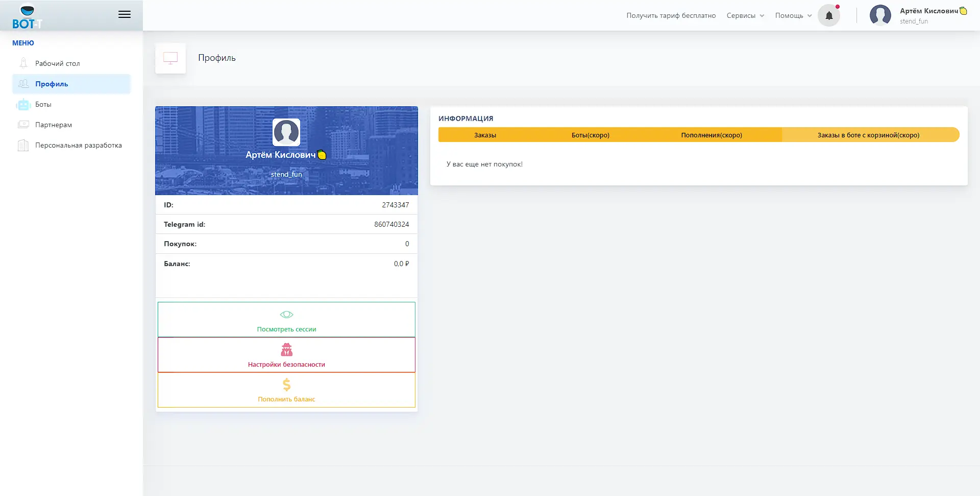Click profile card name Артём Кислович

click(x=280, y=155)
